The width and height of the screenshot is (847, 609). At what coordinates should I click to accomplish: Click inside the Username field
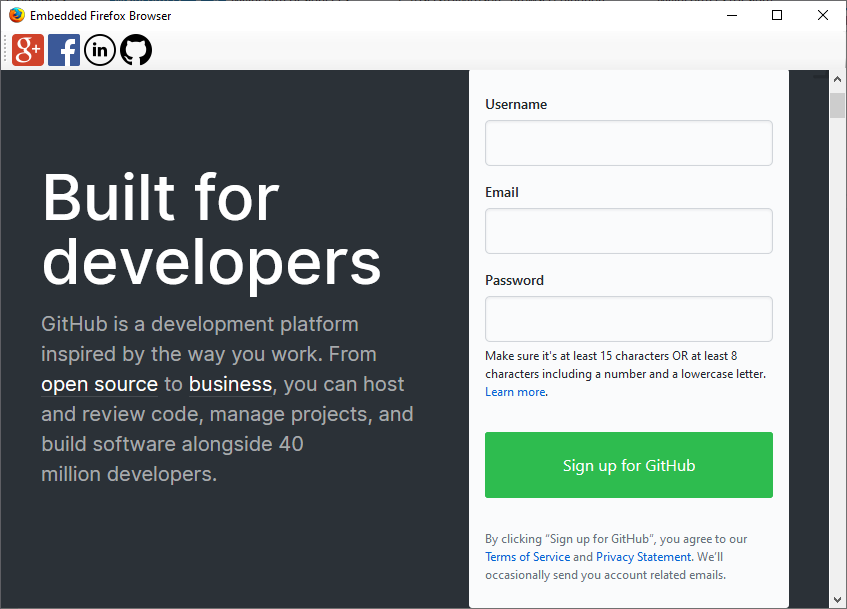(628, 142)
